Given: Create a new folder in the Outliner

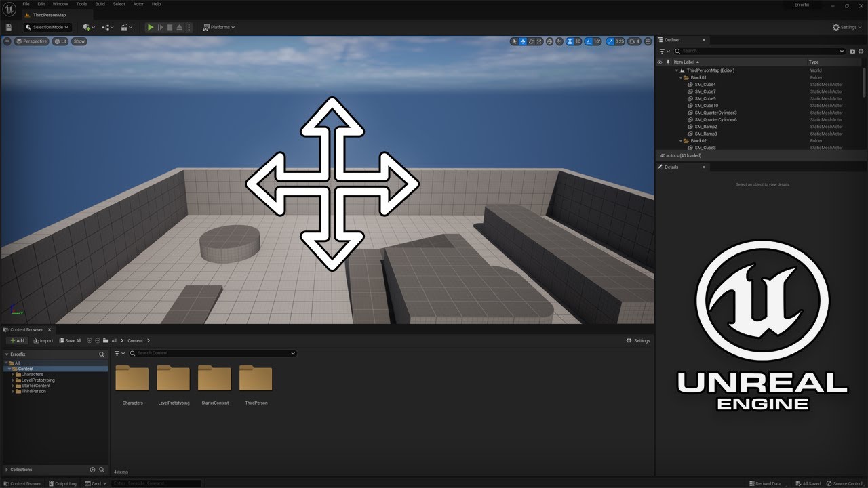Looking at the screenshot, I should (852, 51).
